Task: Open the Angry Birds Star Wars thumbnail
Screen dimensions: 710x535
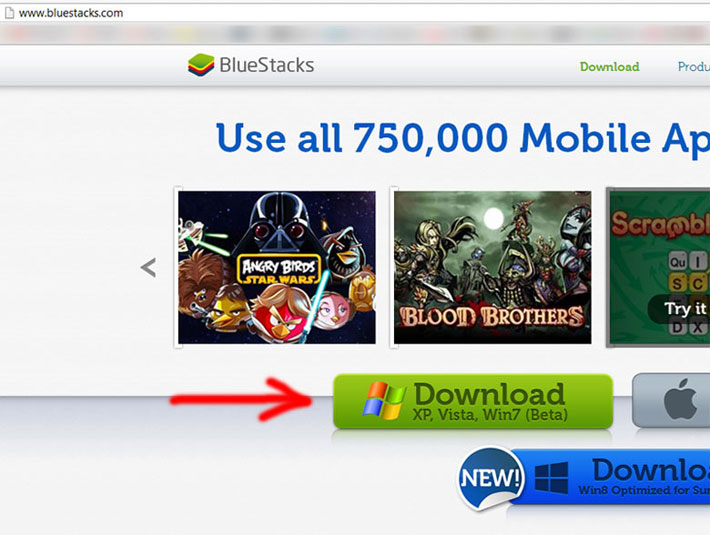Action: tap(277, 267)
